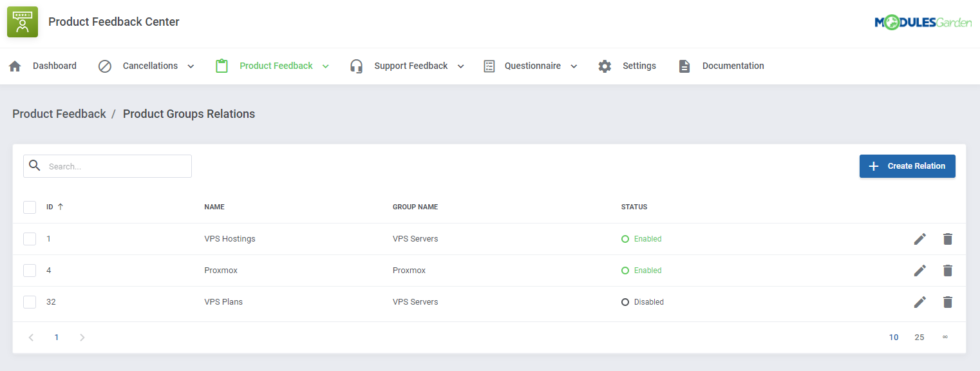Image resolution: width=980 pixels, height=371 pixels.
Task: Click the Documentation page icon
Action: [684, 66]
